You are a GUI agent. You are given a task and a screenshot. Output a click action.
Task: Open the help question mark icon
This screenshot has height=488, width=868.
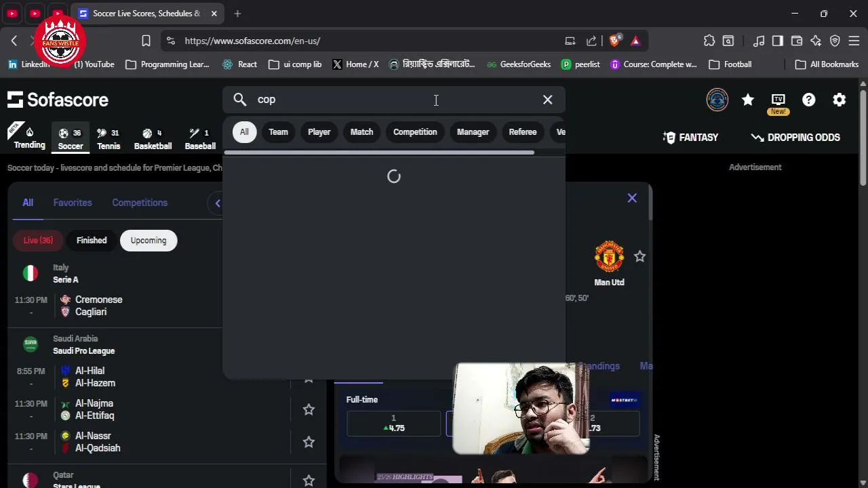click(x=809, y=100)
